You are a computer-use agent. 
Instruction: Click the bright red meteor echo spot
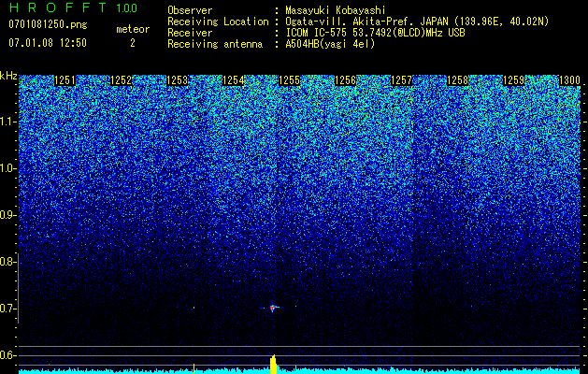tap(273, 308)
